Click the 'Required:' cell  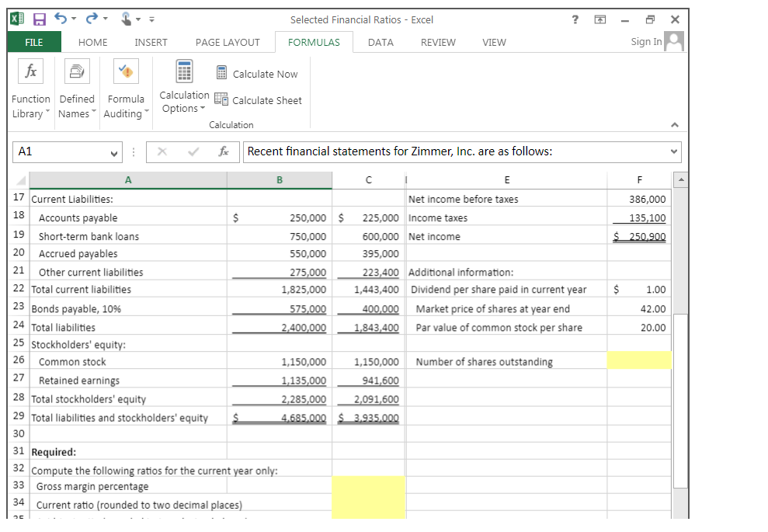[128, 452]
